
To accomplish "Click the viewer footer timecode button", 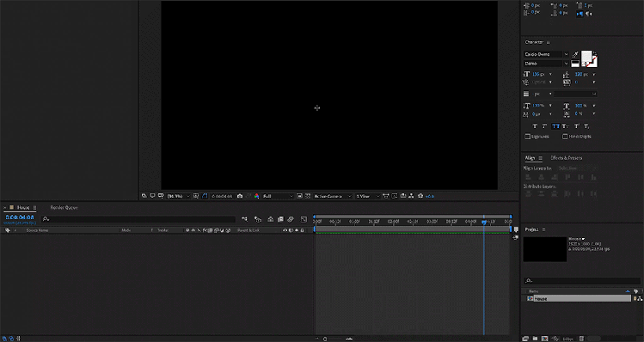I will (x=222, y=196).
